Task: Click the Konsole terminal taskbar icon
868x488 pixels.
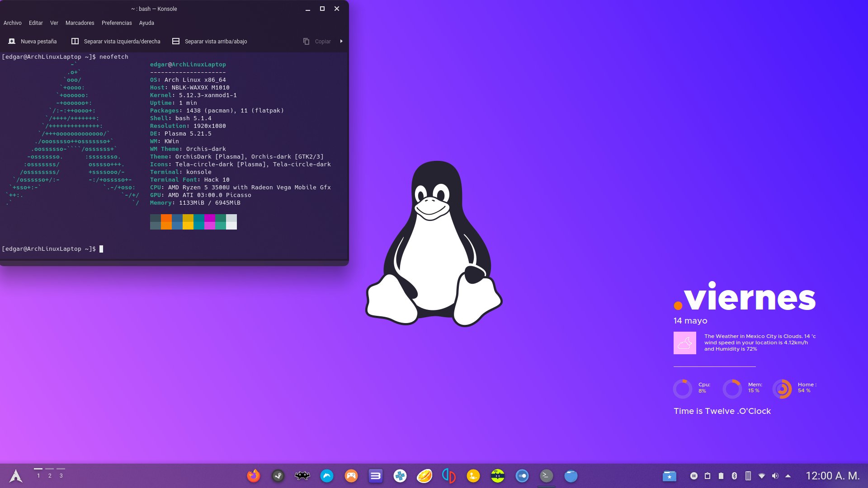Action: (547, 476)
